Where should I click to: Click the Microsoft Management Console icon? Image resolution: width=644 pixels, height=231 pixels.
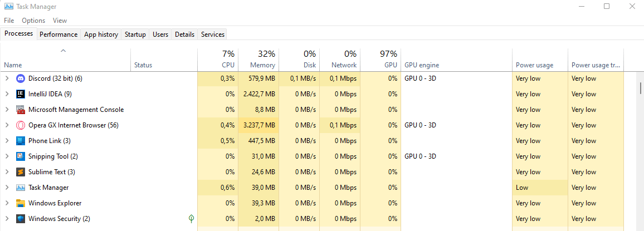21,110
